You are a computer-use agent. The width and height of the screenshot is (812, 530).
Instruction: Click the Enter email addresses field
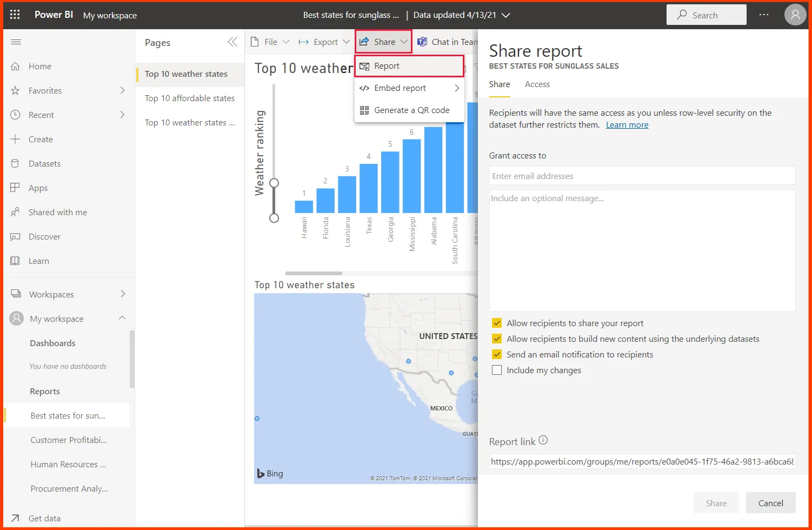coord(642,176)
